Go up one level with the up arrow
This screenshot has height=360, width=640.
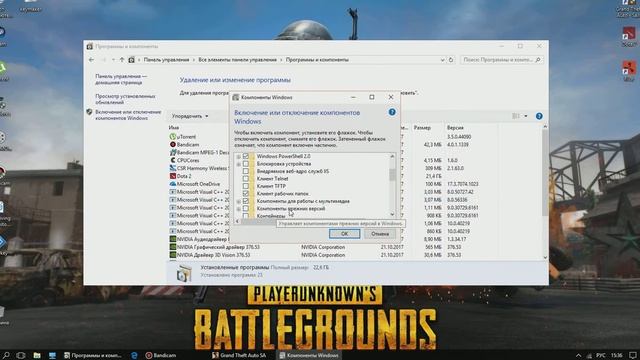pos(122,60)
